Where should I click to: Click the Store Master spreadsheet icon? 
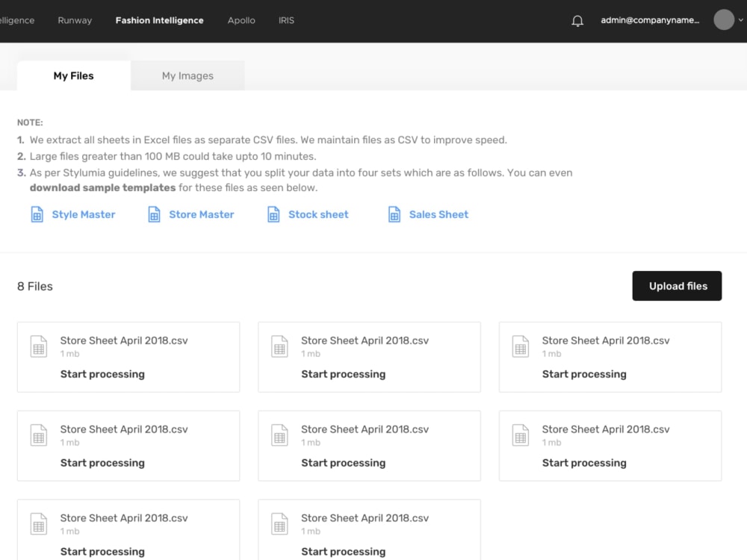(x=154, y=214)
